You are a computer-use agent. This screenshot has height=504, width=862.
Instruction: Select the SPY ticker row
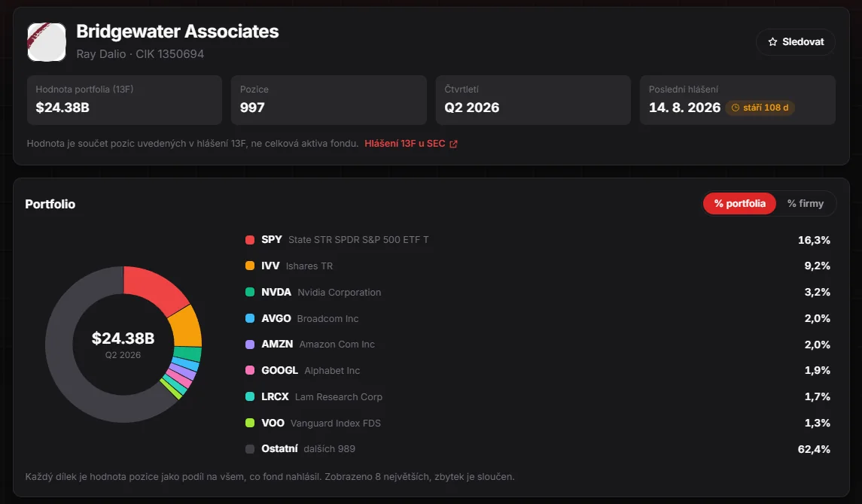pos(538,240)
